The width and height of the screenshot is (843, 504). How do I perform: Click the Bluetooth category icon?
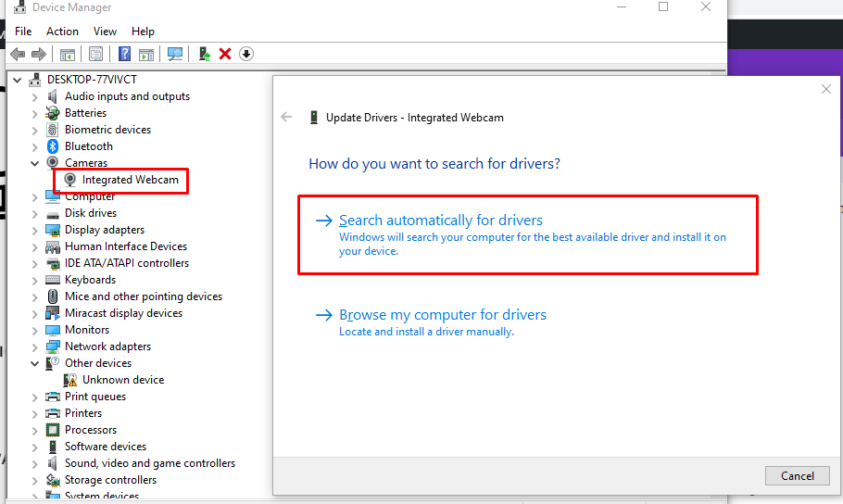tap(53, 146)
